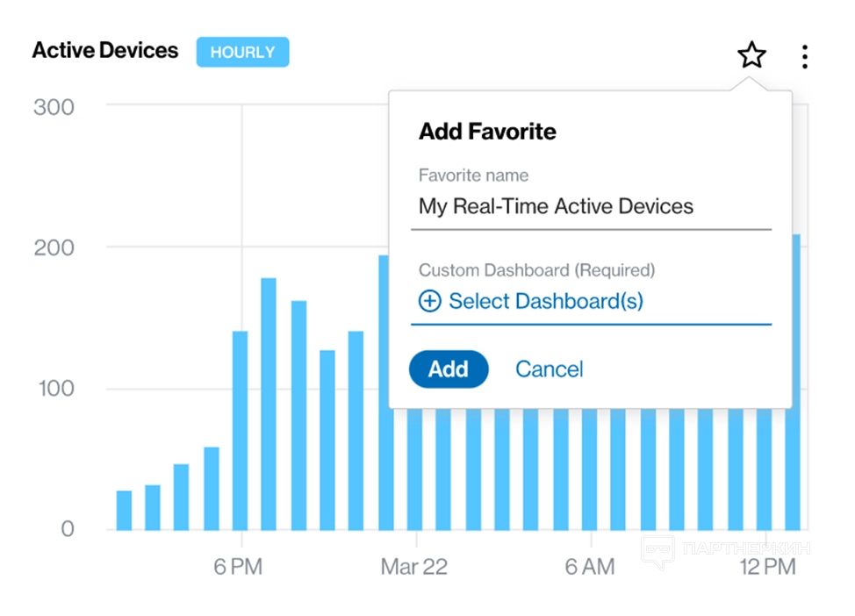Select the leftmost shortest bar in chart
This screenshot has height=616, width=855.
point(124,510)
